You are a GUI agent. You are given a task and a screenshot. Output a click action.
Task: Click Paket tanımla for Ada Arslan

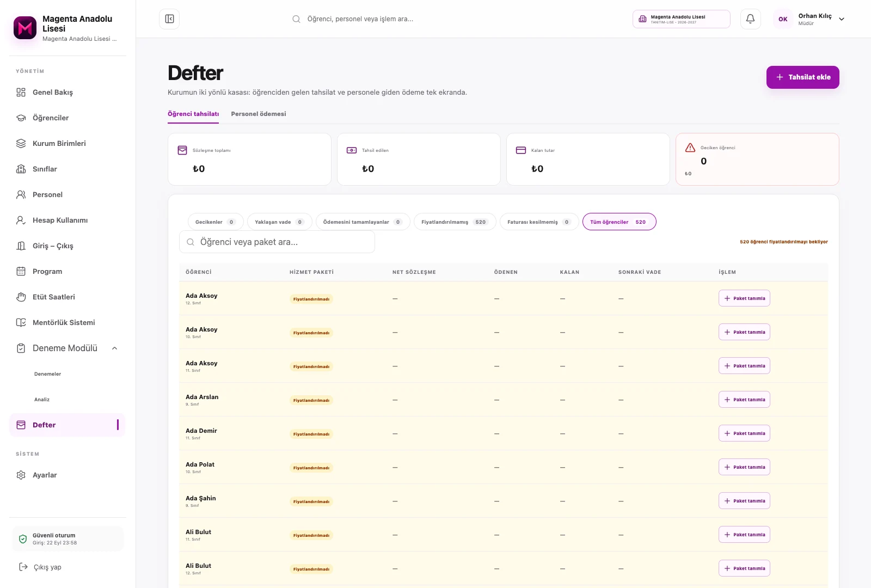[744, 400]
